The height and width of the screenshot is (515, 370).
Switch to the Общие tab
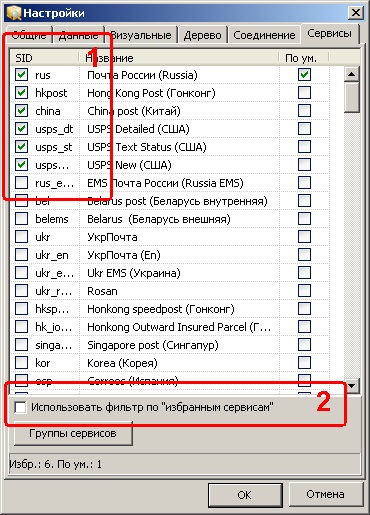[29, 35]
